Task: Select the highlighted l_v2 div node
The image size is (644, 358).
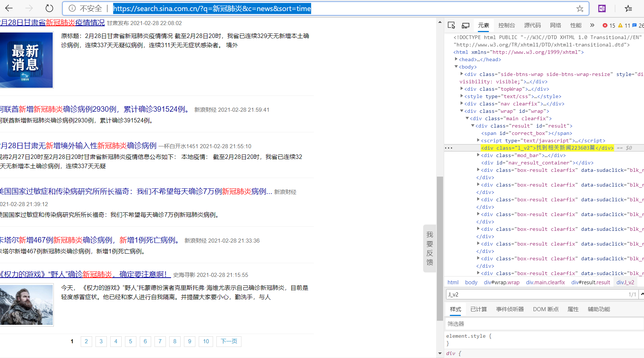Action: 547,148
